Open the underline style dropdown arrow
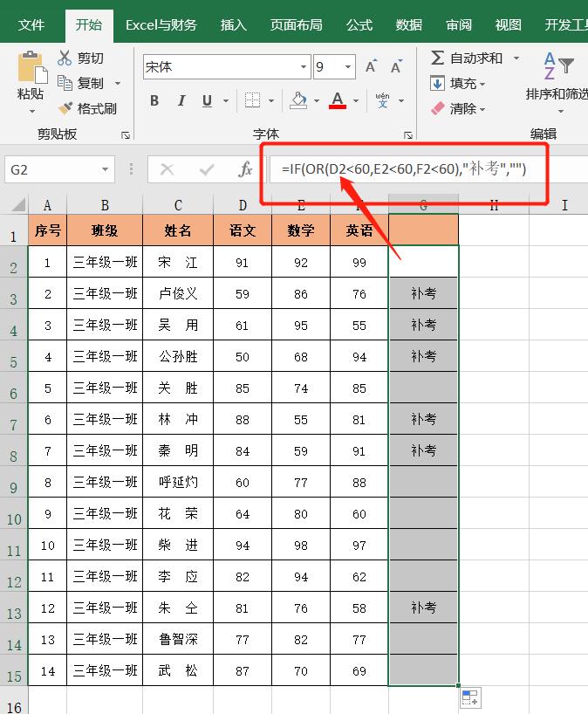This screenshot has height=714, width=588. [226, 100]
